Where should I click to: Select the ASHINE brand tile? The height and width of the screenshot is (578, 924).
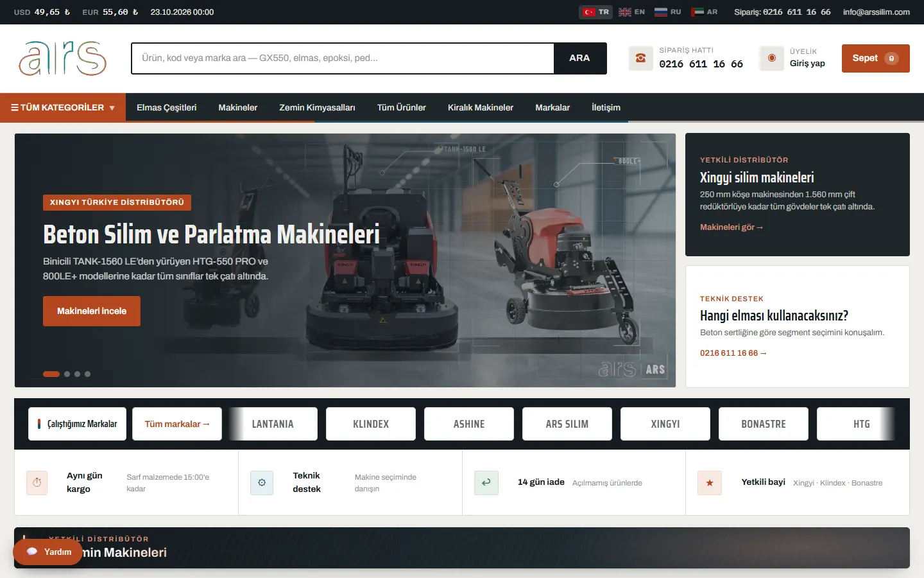469,424
